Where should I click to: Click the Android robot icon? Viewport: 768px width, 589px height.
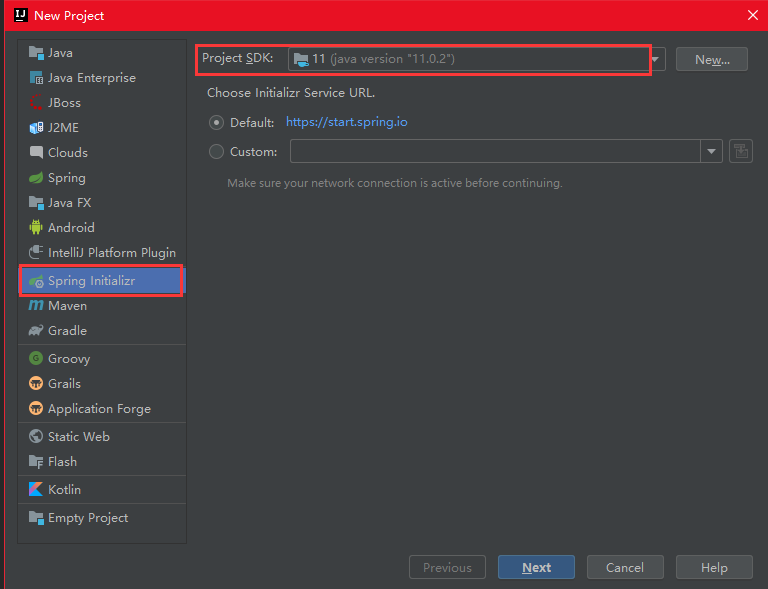(x=36, y=227)
